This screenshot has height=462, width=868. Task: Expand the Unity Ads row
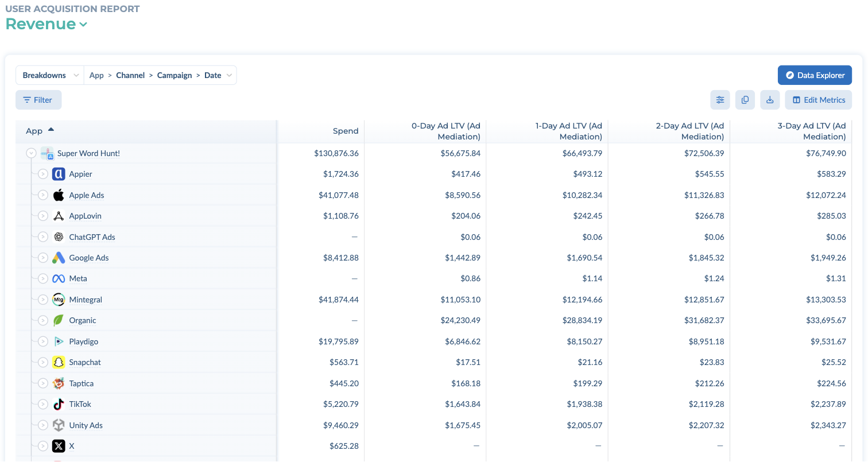coord(43,425)
